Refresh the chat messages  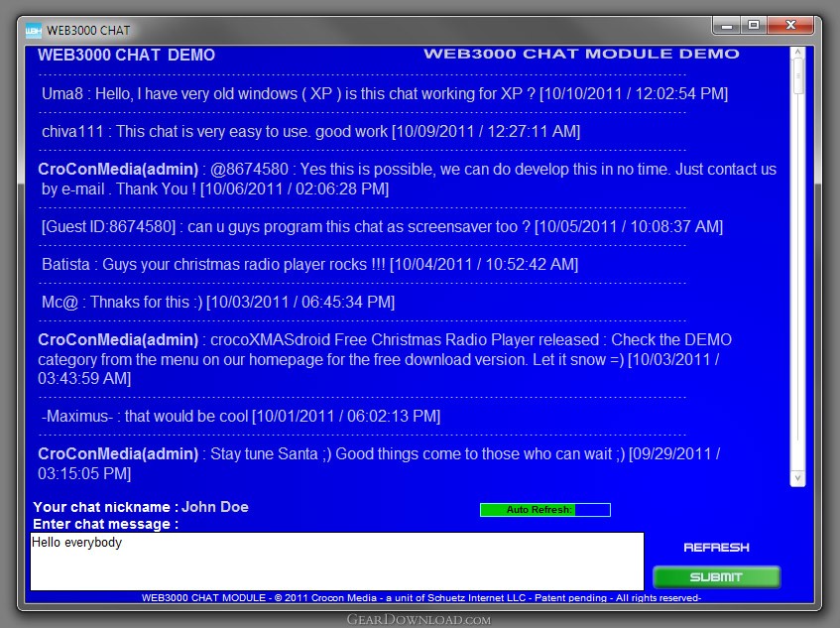pos(716,547)
